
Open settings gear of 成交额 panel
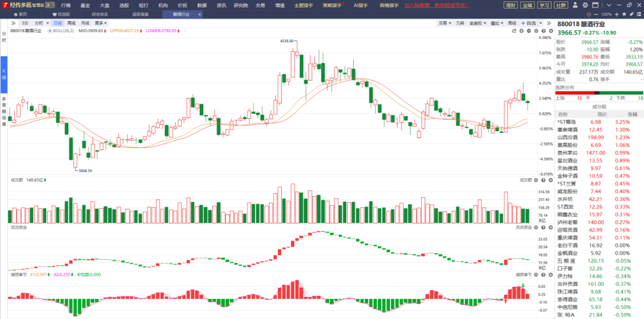pyautogui.click(x=536, y=180)
